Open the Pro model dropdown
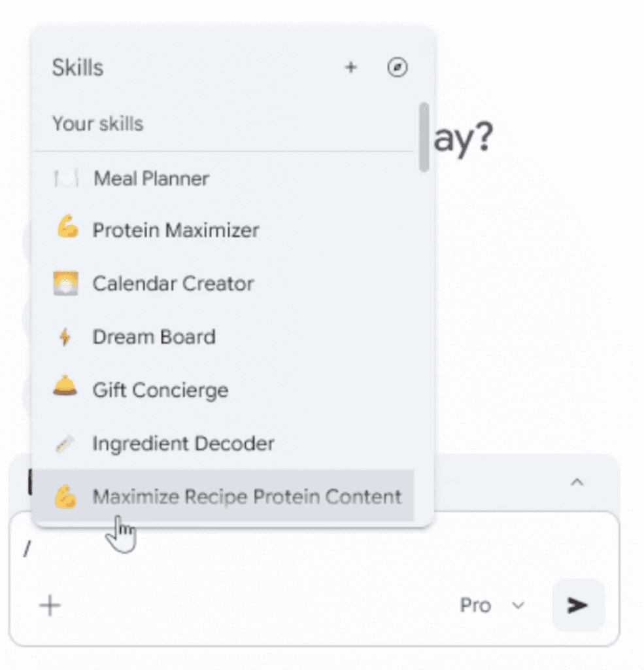 tap(490, 605)
